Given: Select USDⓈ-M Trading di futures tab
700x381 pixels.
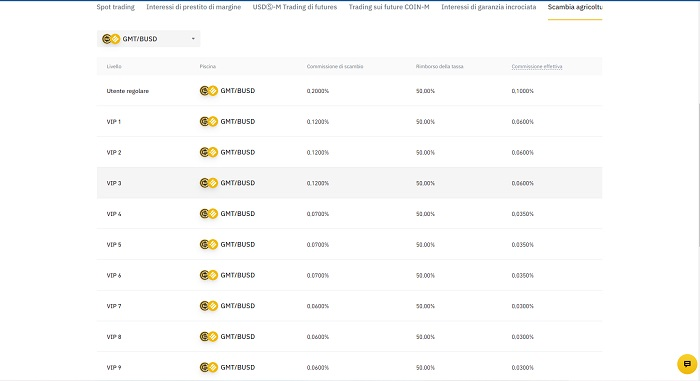Looking at the screenshot, I should [295, 7].
